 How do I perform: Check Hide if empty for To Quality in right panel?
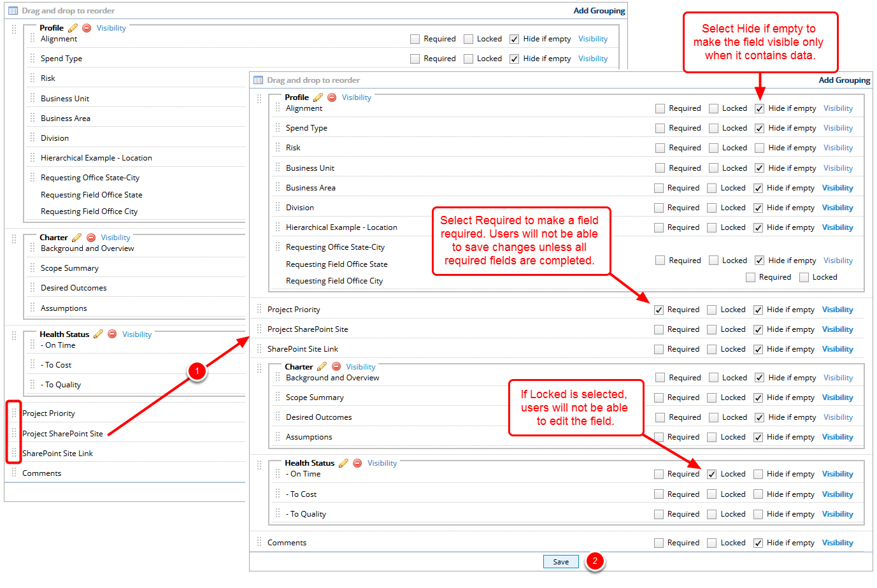[758, 514]
